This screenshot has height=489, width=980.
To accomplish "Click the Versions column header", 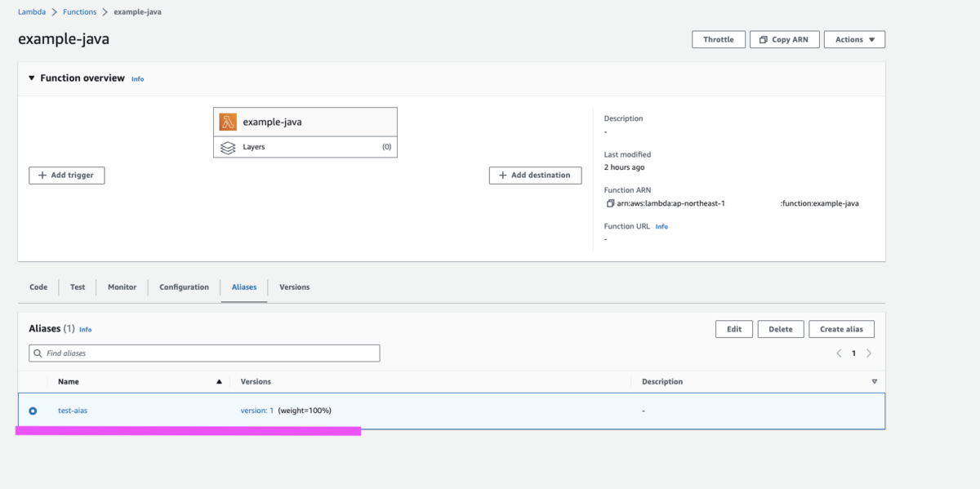I will coord(256,381).
